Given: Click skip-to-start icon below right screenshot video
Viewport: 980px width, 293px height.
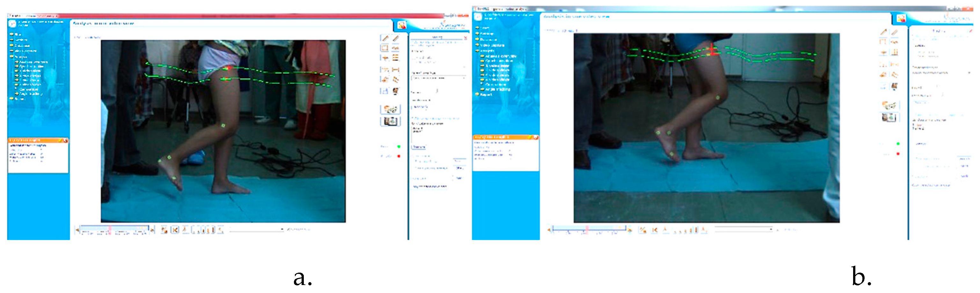Looking at the screenshot, I should click(x=655, y=230).
